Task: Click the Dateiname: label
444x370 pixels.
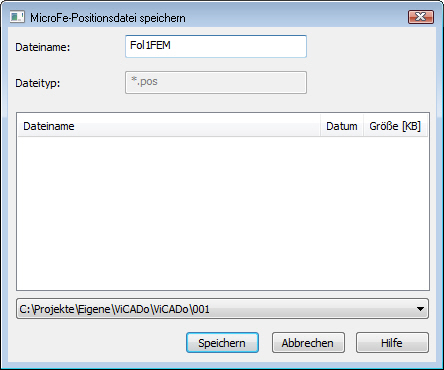Action: coord(43,47)
